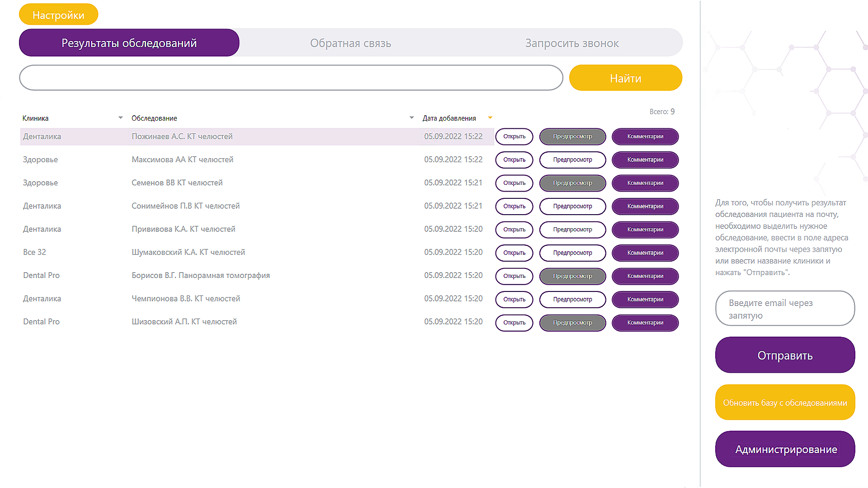The image size is (868, 488).
Task: Click Открыть for Пожинаев А.С. row
Action: pyautogui.click(x=514, y=136)
